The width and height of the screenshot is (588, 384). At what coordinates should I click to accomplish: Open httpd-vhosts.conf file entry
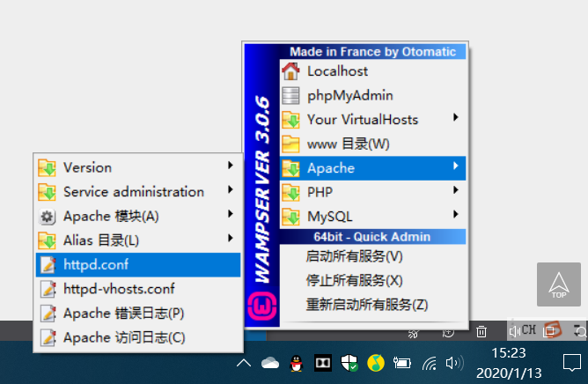coord(138,289)
